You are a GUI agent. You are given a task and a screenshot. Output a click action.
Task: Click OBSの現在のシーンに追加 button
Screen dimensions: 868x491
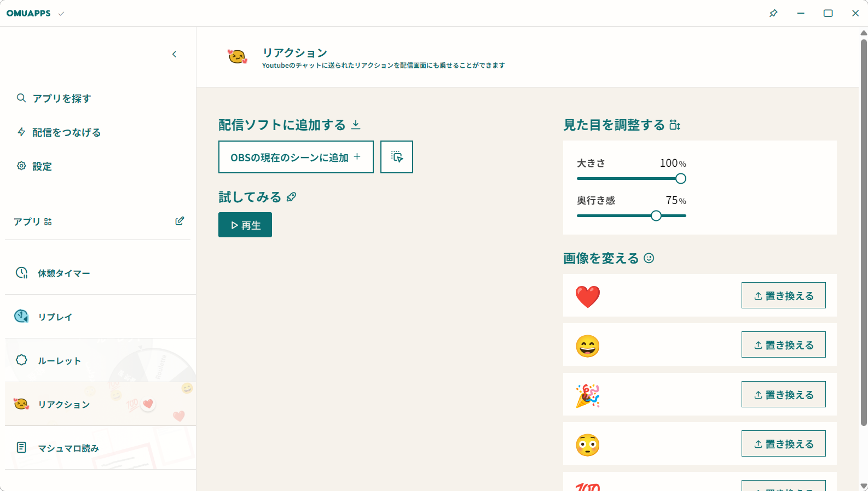[x=296, y=157]
